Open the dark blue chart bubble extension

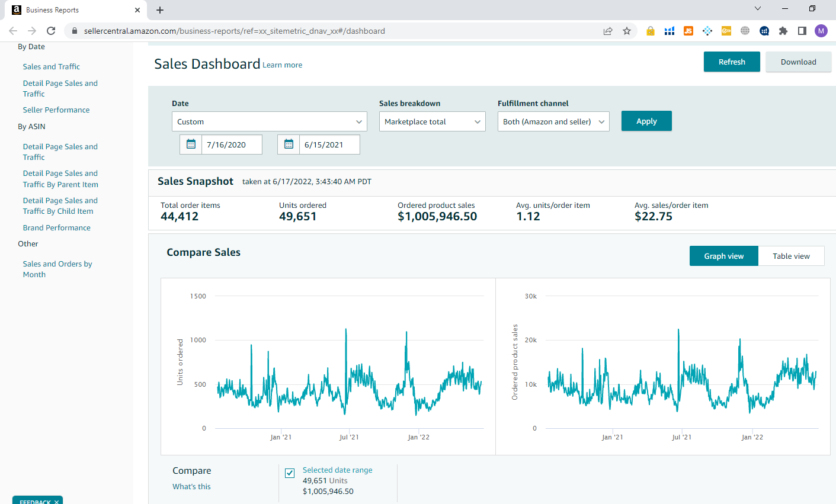click(x=764, y=31)
